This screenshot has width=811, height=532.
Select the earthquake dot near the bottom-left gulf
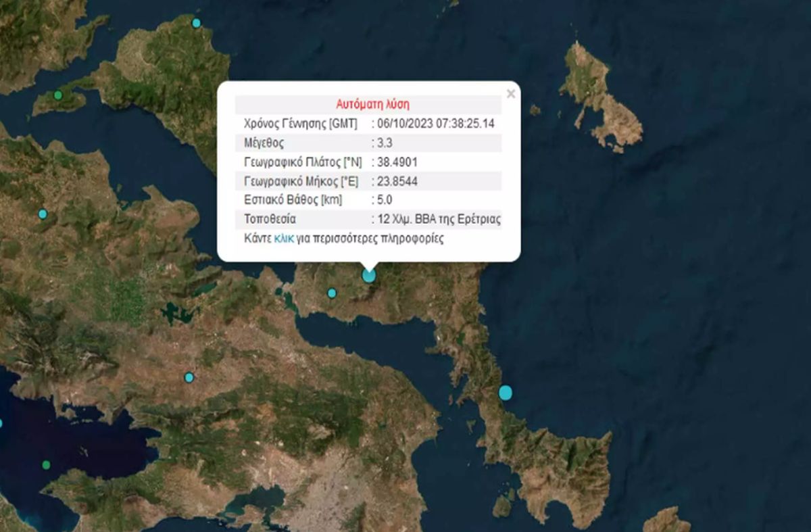coord(45,464)
